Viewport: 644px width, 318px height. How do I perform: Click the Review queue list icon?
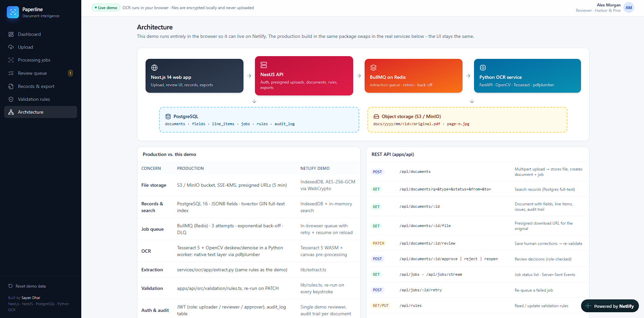click(11, 73)
